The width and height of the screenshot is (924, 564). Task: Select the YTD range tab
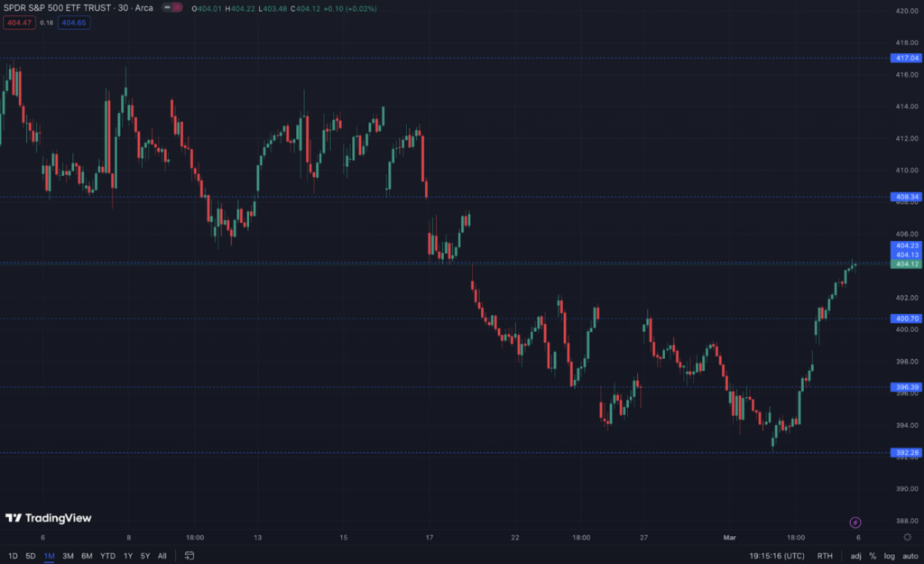[108, 556]
